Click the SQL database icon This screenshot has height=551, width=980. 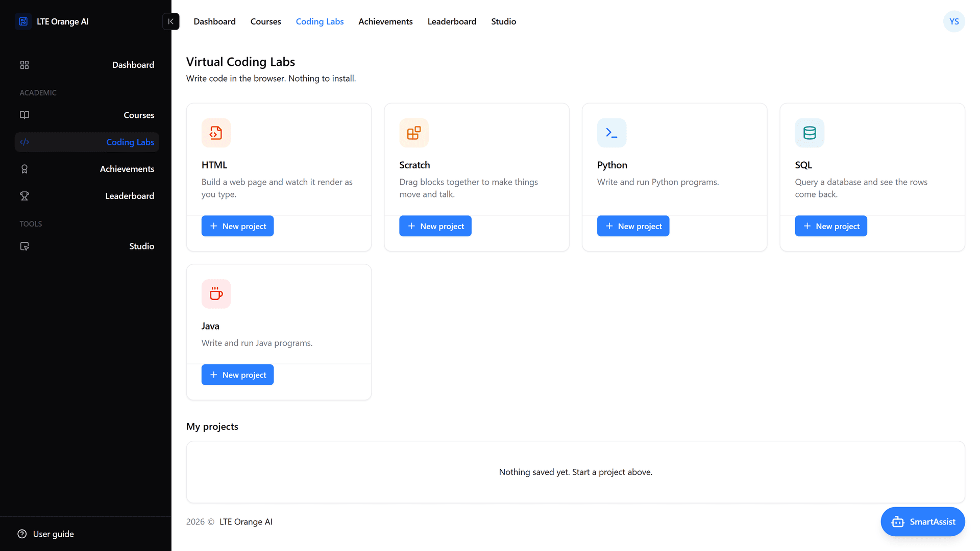810,133
